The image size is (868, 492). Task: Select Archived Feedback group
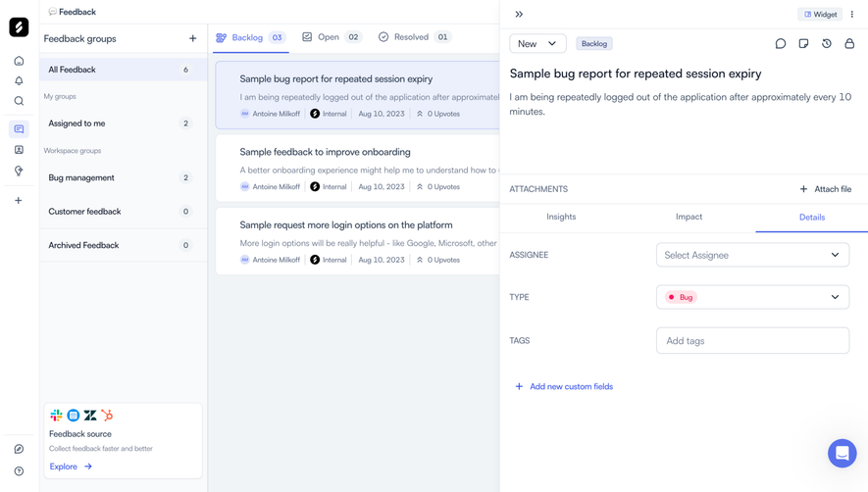[x=124, y=245]
